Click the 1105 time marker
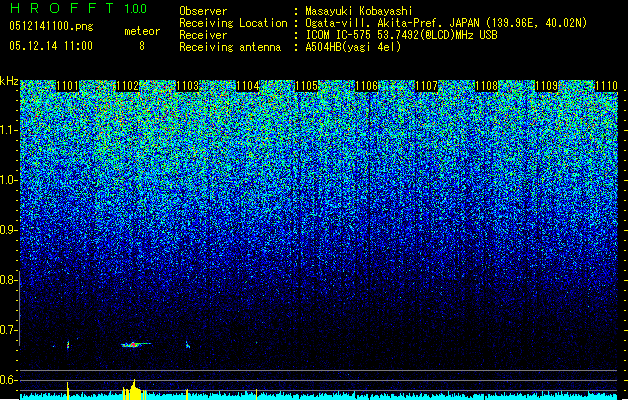 pyautogui.click(x=307, y=86)
